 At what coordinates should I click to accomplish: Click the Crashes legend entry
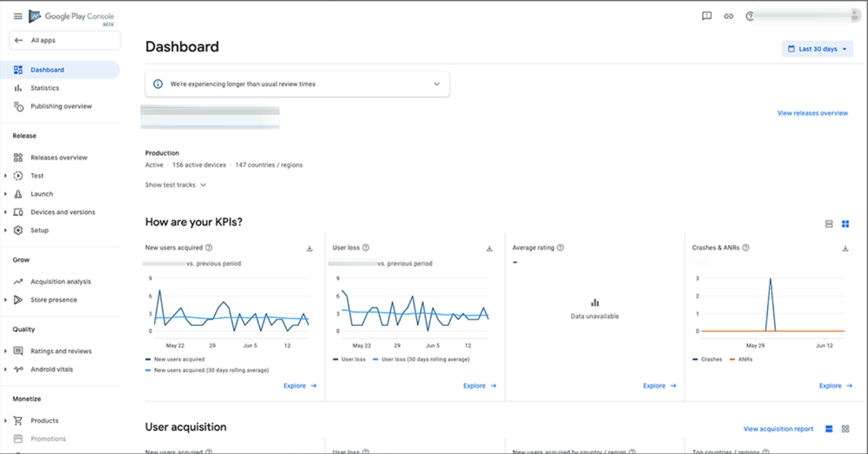[707, 359]
